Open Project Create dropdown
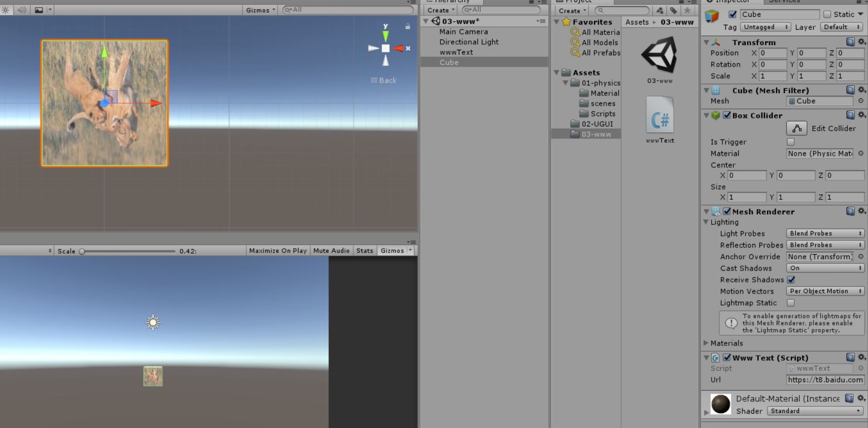The width and height of the screenshot is (868, 428). point(572,11)
